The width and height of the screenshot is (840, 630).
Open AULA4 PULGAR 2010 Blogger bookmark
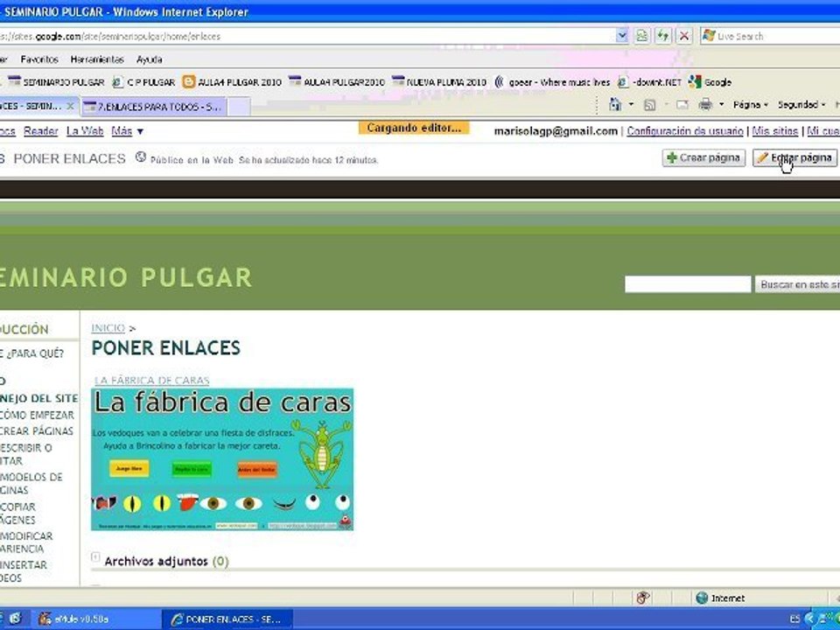point(232,82)
